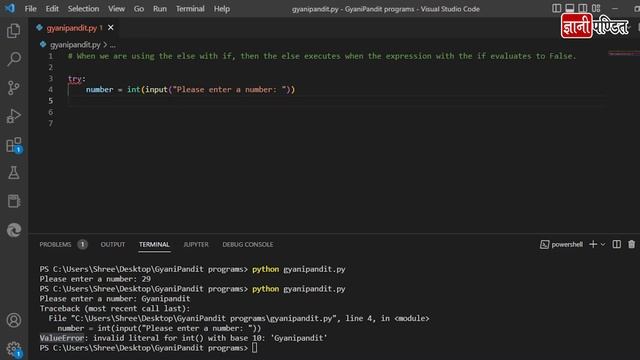
Task: Toggle the bottom panel layout icon
Action: [570, 8]
